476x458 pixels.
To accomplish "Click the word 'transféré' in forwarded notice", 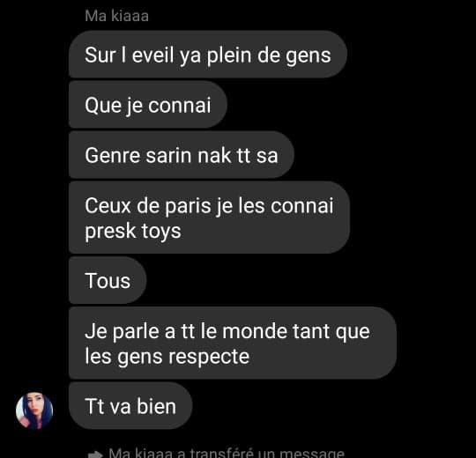I will (221, 453).
